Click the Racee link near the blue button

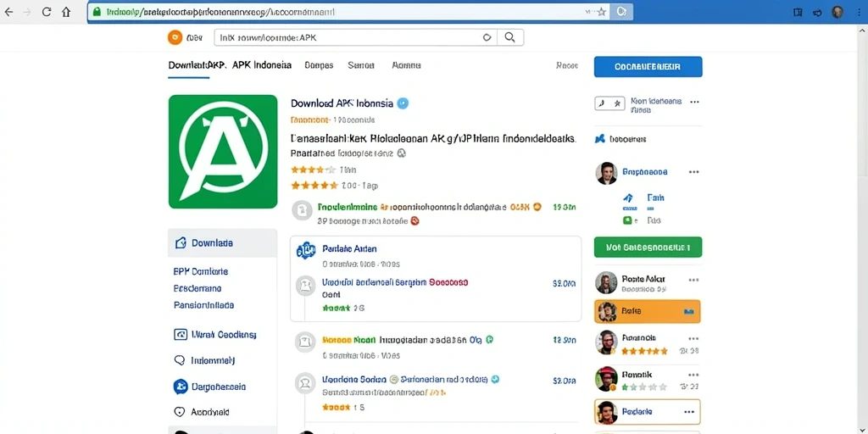coord(567,66)
